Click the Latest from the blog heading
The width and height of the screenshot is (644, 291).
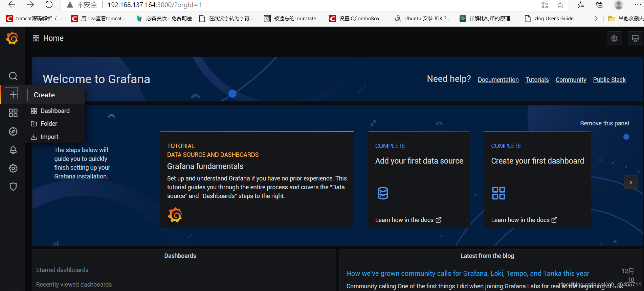click(x=487, y=256)
